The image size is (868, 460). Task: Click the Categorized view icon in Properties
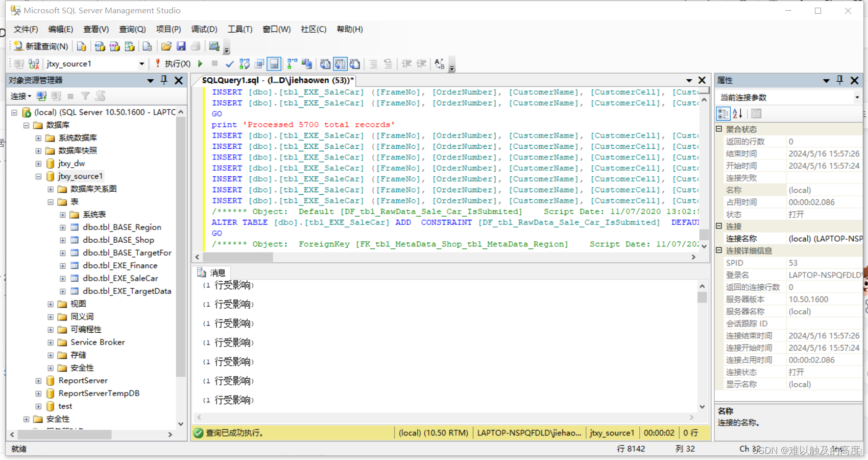point(723,113)
